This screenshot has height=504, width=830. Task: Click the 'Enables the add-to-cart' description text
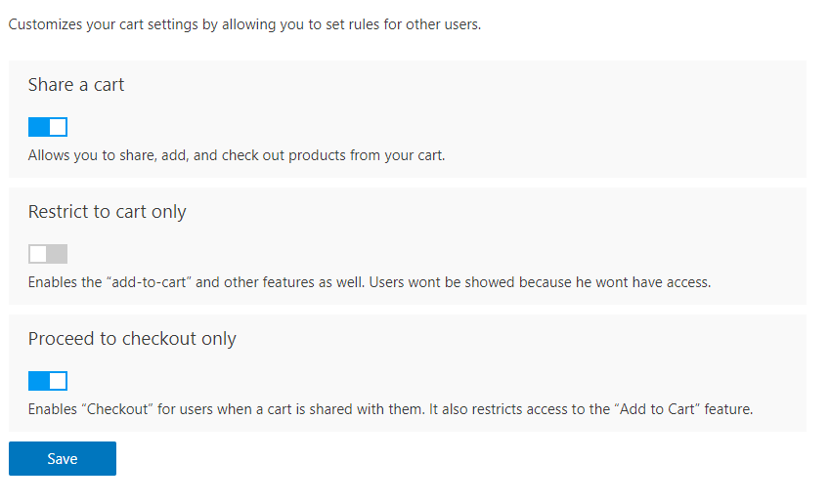pyautogui.click(x=369, y=282)
